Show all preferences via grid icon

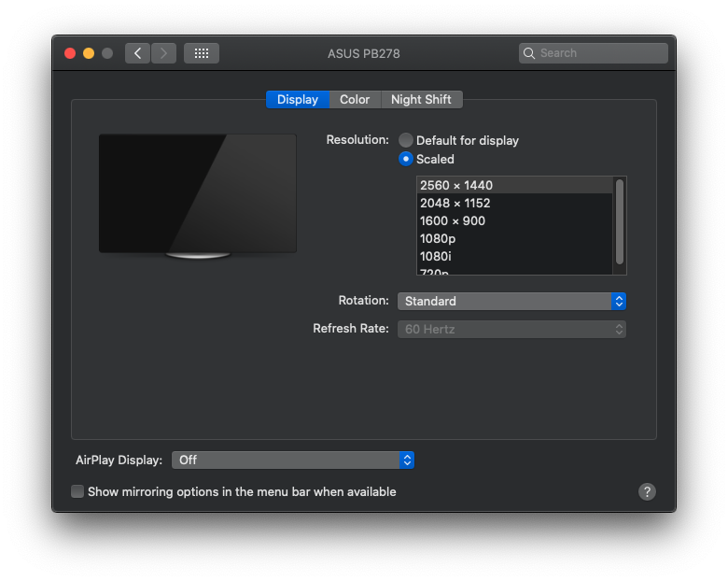point(202,53)
